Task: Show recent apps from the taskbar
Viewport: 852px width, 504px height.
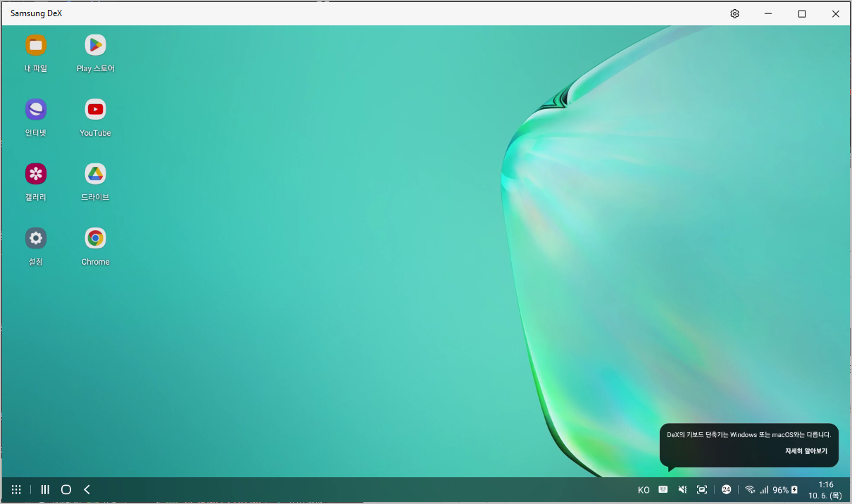Action: click(x=45, y=489)
